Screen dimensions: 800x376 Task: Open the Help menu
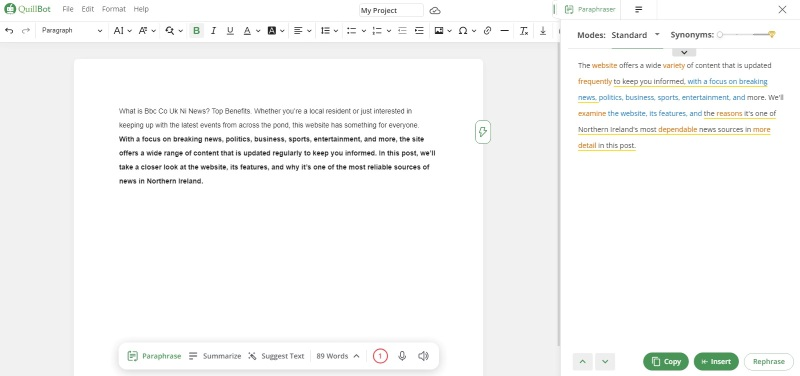coord(141,9)
